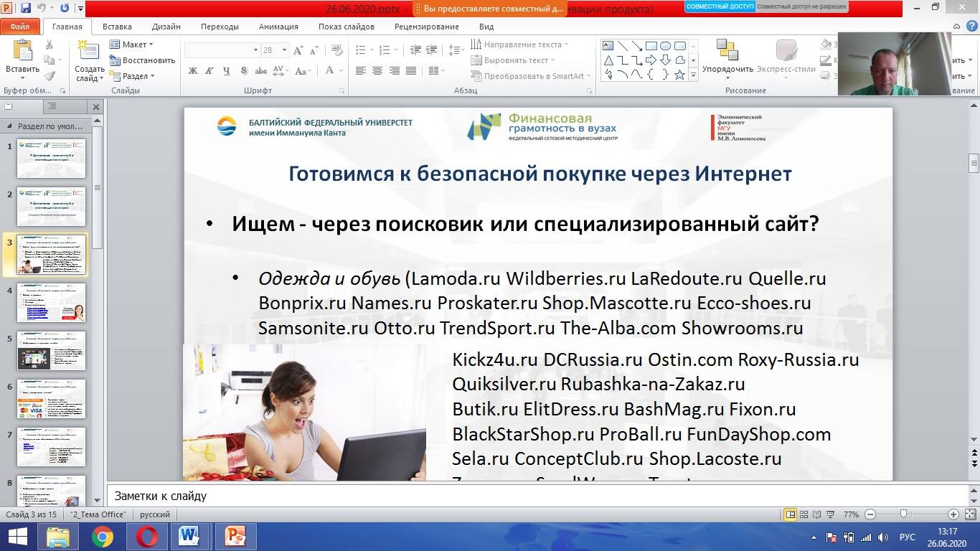Open Opera browser from the taskbar

coord(147,537)
